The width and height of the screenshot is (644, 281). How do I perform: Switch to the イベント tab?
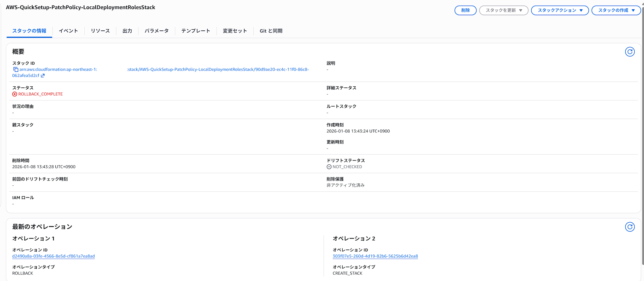(x=68, y=31)
